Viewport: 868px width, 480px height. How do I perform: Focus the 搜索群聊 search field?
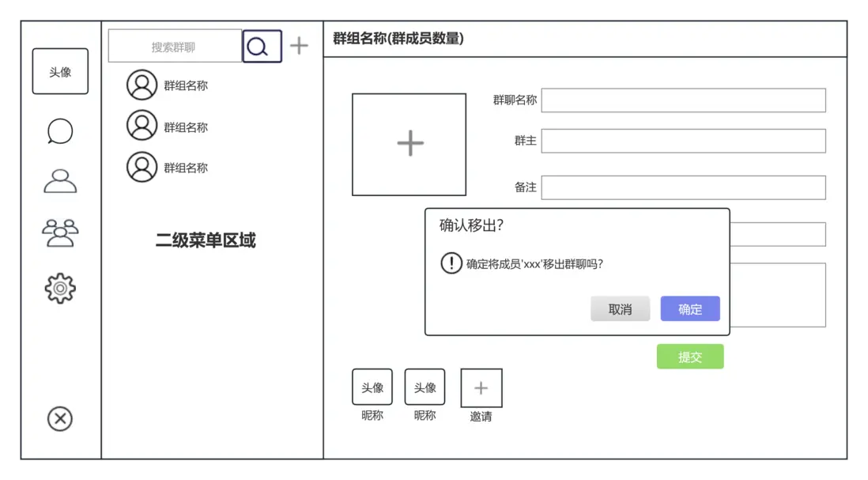pos(175,46)
